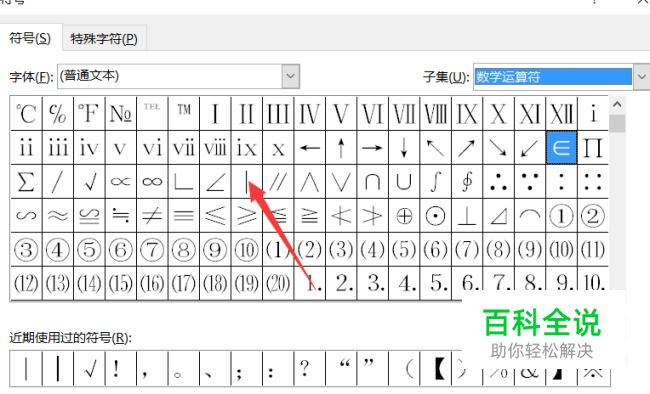Screen dimensions: 650x394
Task: Pick the down arrow ↓ symbol
Action: click(404, 148)
